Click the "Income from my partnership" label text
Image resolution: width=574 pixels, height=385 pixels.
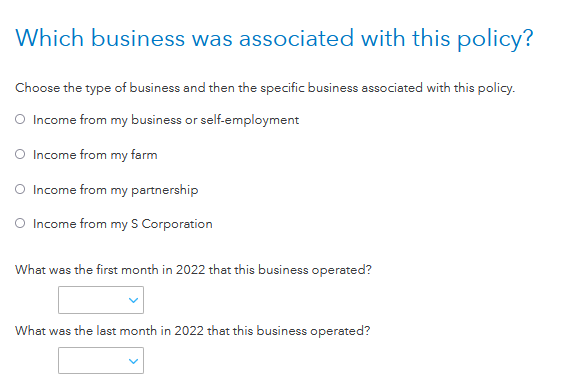[116, 190]
